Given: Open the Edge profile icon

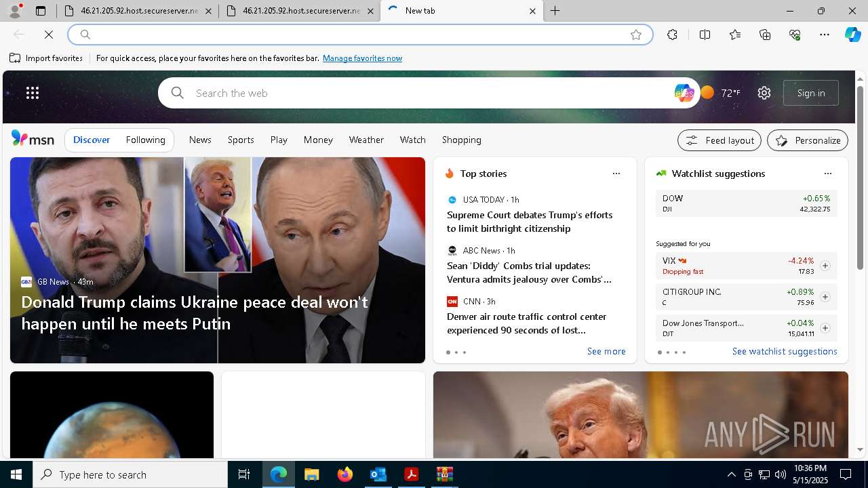Looking at the screenshot, I should click(x=15, y=11).
